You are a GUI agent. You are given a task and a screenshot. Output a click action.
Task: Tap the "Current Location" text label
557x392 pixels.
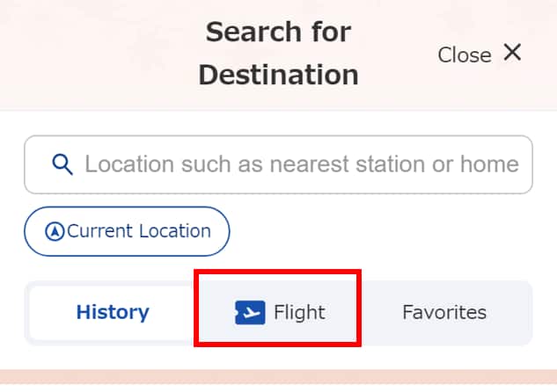coord(139,232)
